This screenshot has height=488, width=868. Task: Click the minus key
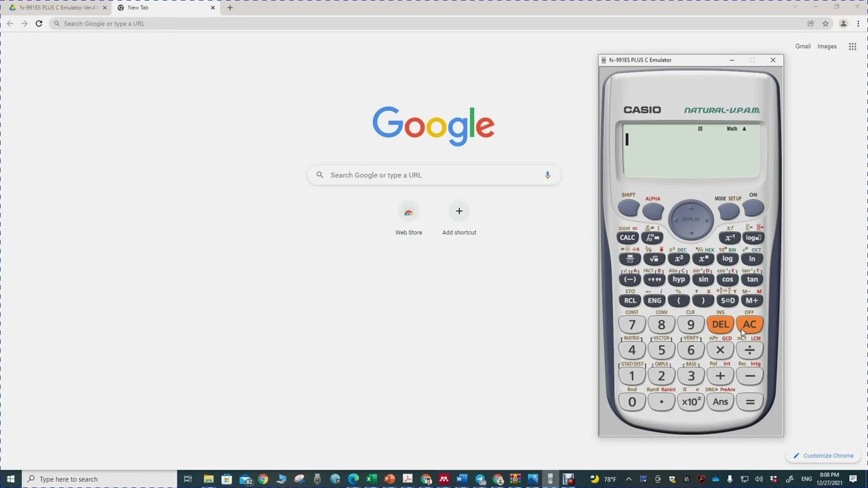point(749,376)
